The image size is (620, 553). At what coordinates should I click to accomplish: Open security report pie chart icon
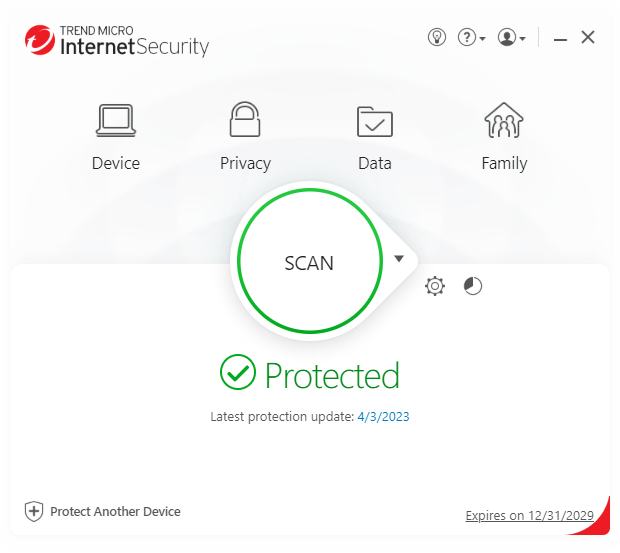point(473,287)
